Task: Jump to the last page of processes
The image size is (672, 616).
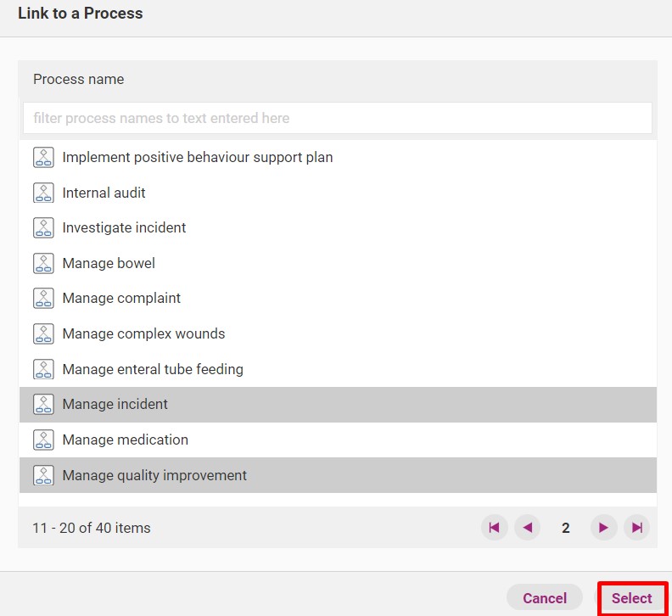Action: point(637,528)
